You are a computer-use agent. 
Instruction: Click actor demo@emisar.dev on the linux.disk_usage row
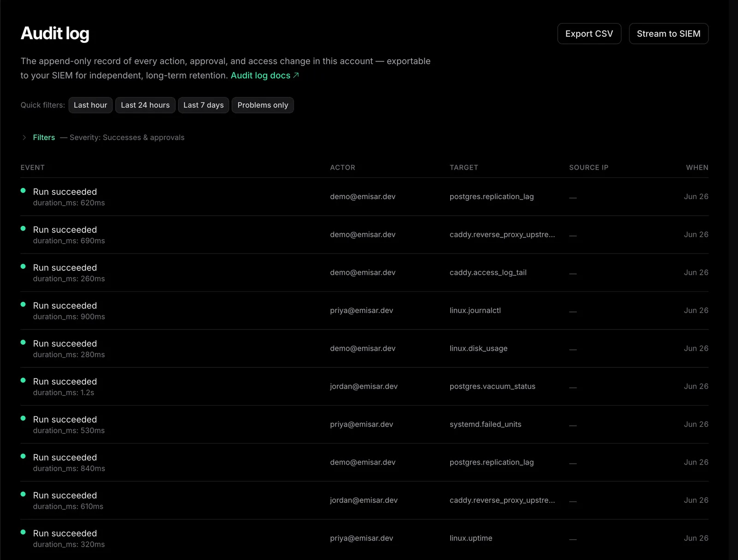[x=363, y=348]
